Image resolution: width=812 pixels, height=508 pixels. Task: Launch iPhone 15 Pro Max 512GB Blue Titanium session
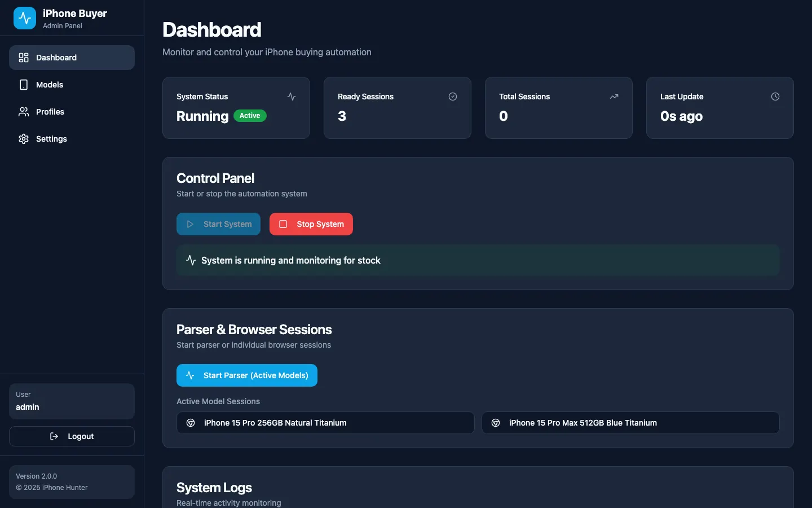tap(630, 423)
